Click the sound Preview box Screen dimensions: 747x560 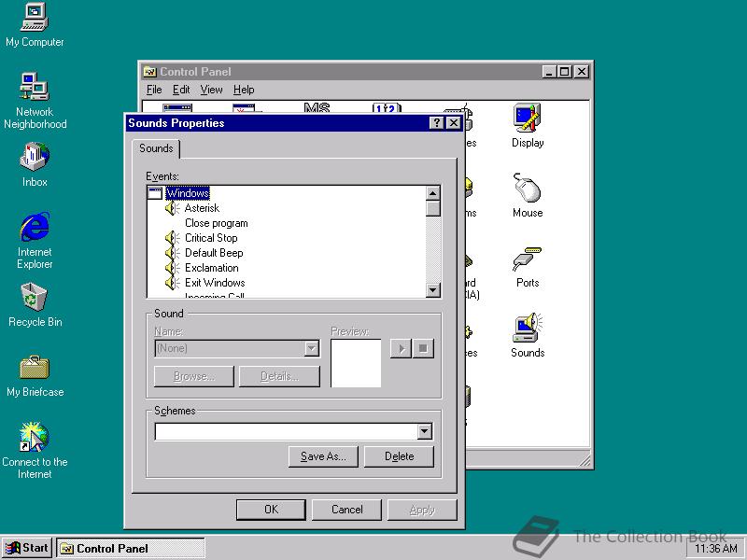tap(356, 363)
